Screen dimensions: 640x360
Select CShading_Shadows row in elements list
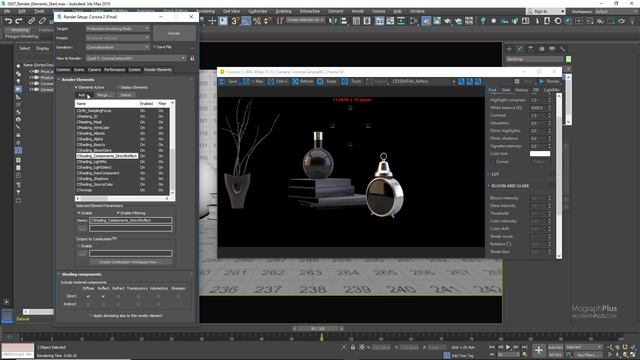click(x=122, y=179)
